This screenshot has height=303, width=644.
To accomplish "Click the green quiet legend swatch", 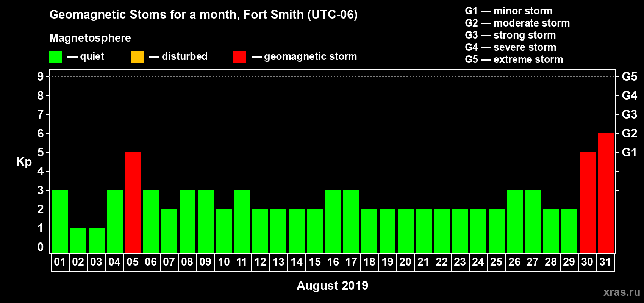I will (55, 57).
